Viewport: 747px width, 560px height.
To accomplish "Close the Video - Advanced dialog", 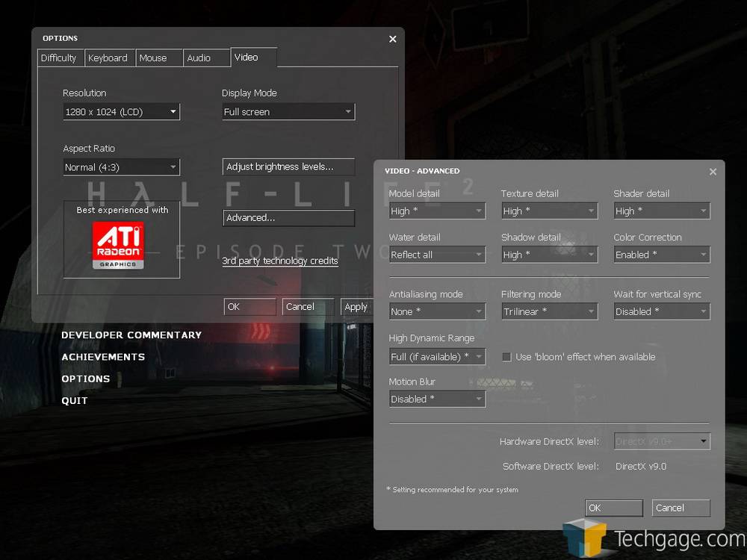I will click(713, 172).
